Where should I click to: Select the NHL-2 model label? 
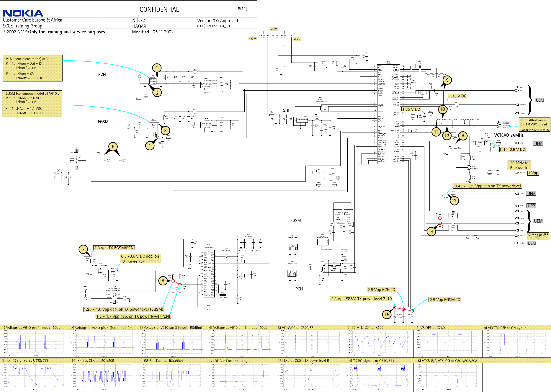point(138,21)
